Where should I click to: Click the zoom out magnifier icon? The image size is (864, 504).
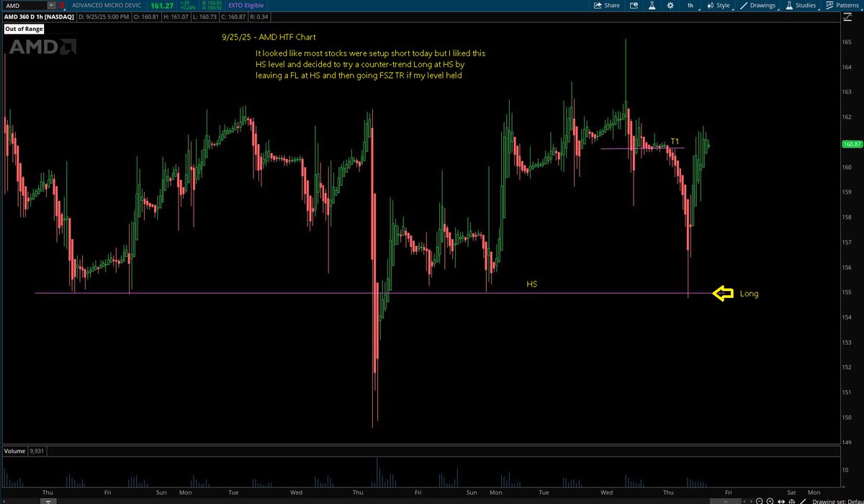tap(759, 501)
